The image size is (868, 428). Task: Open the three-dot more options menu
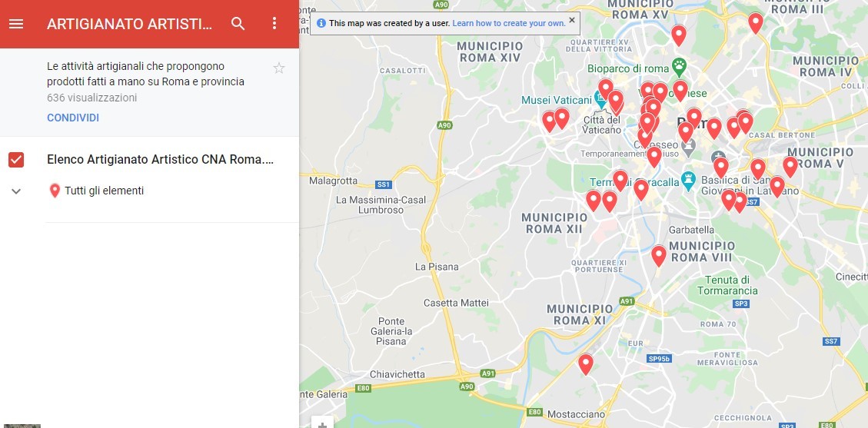[x=274, y=23]
